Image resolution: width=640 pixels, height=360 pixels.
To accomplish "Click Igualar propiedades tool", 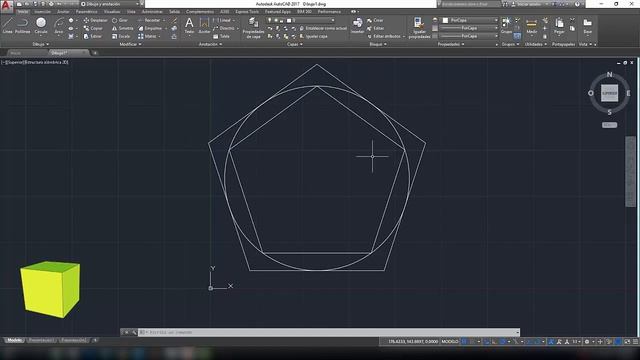I will click(x=419, y=28).
